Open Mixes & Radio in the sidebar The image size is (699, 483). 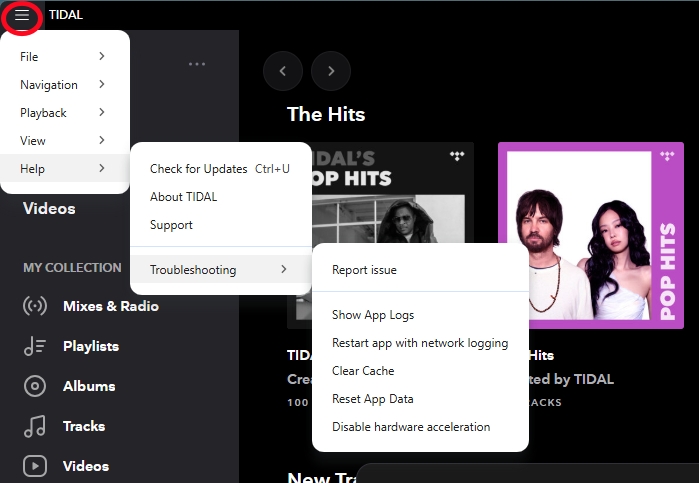(111, 306)
